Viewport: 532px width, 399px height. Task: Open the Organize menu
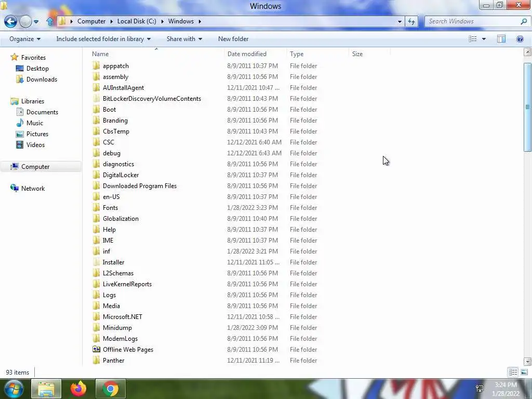(25, 39)
